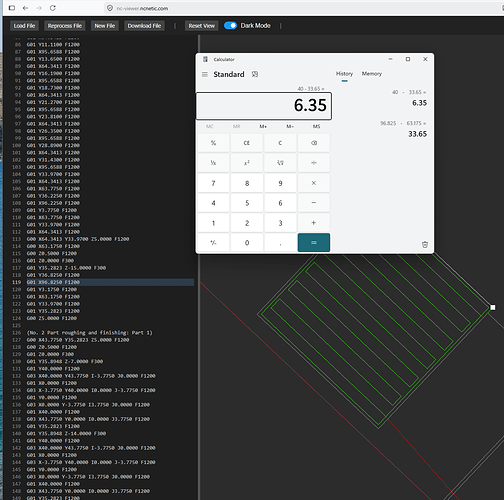Click the Download File button
Viewport: 504px width, 500px height.
[144, 26]
